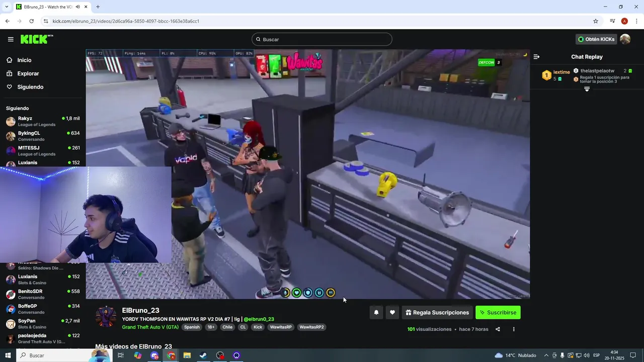Open Luxianis channel playing Slots & Casino
Screen dimensions: 644x362
[43, 280]
